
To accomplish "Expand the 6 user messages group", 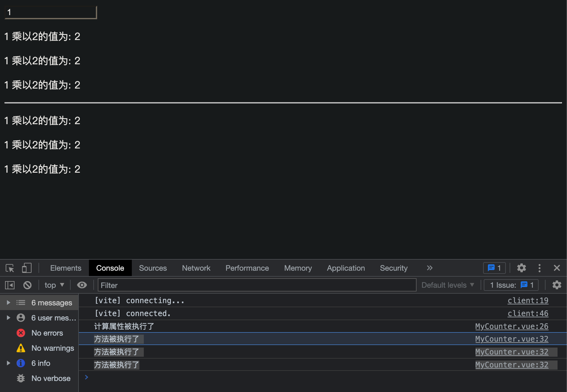I will tap(9, 318).
